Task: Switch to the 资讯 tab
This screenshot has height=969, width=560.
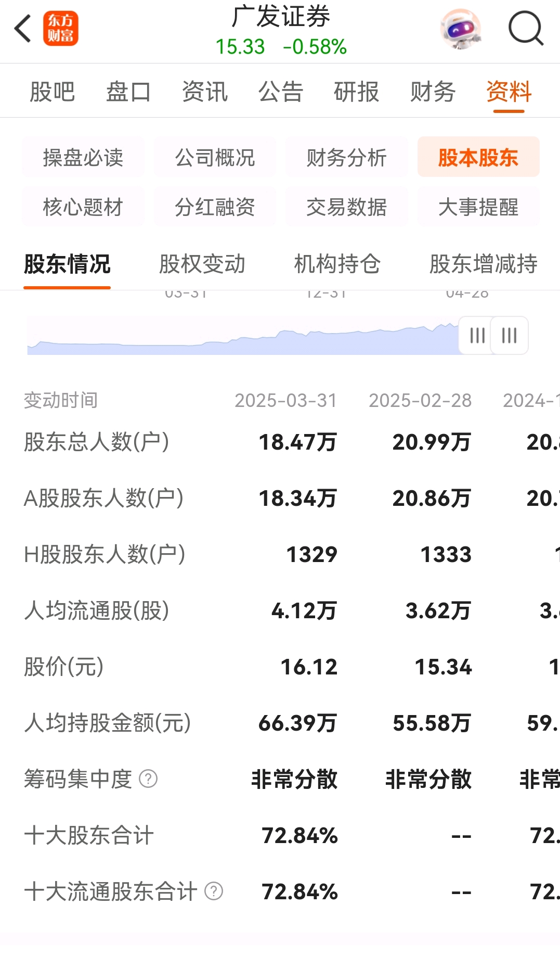Action: [x=205, y=92]
